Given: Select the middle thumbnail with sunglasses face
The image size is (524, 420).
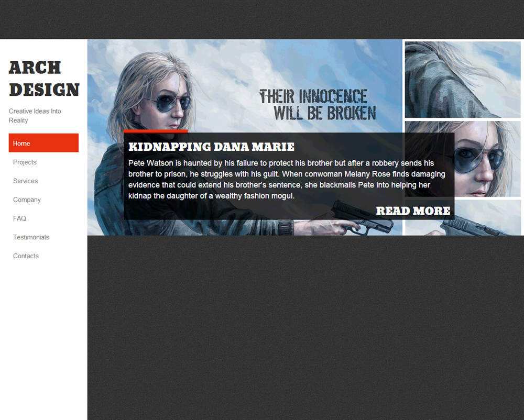Looking at the screenshot, I should pyautogui.click(x=463, y=159).
